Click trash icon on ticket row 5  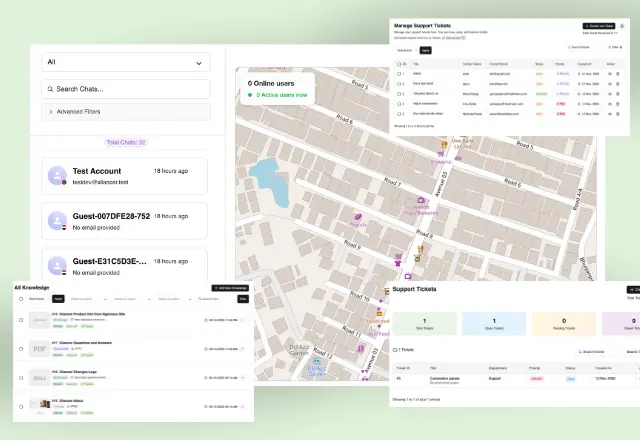(x=618, y=114)
